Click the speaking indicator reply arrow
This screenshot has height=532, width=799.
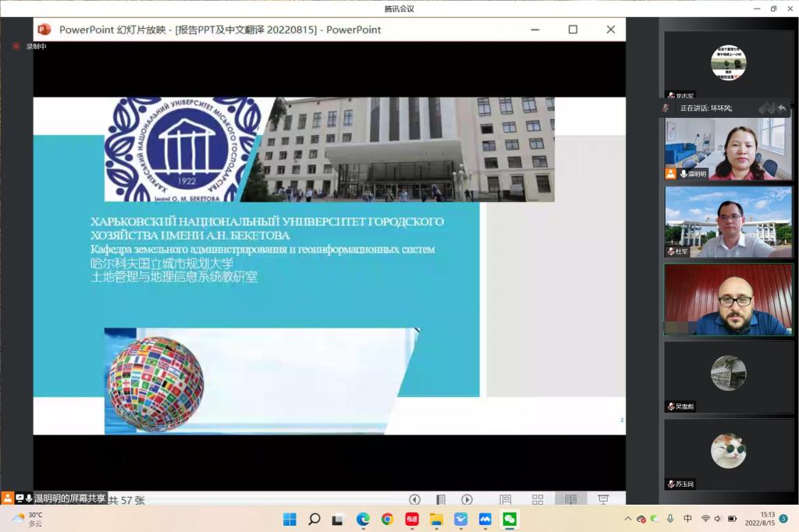point(781,108)
